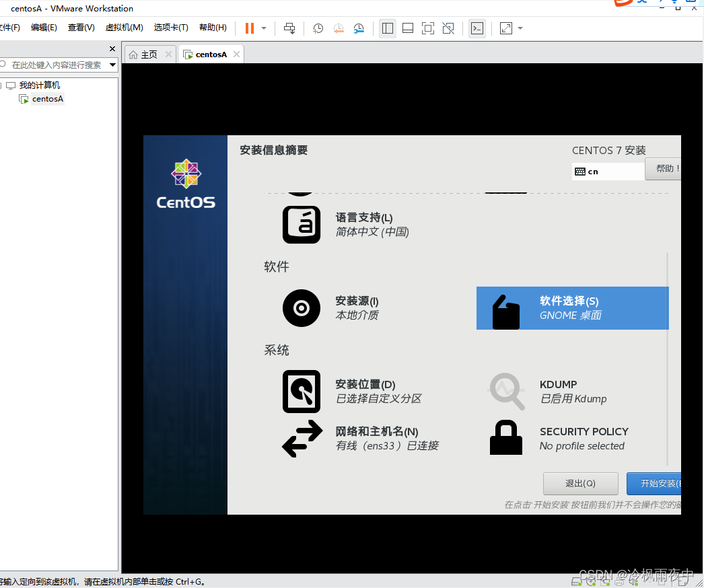
Task: Open the Help (帮助) menu
Action: tap(213, 28)
